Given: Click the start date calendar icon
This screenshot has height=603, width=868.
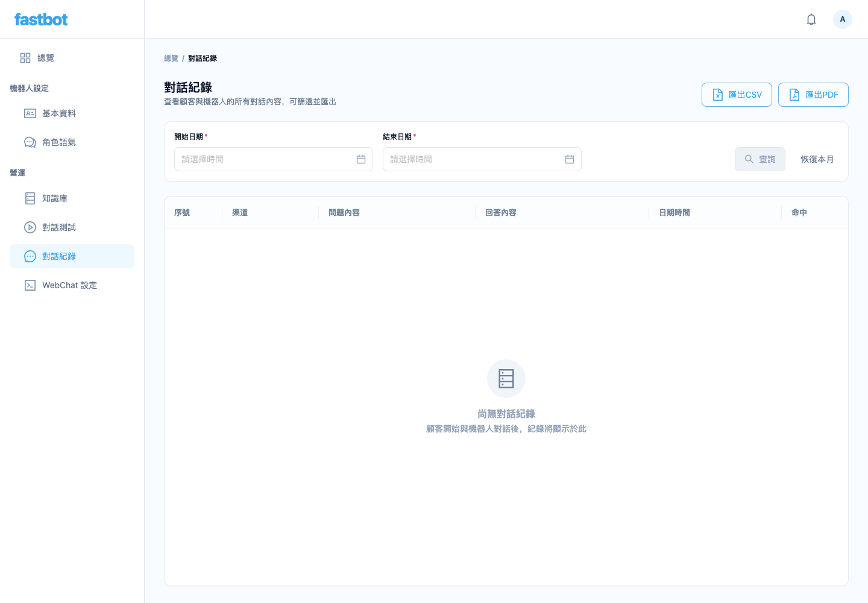Looking at the screenshot, I should point(361,159).
